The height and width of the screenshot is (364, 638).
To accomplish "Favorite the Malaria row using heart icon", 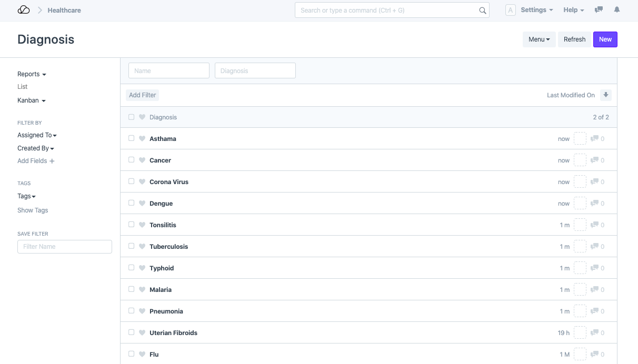I will point(142,290).
